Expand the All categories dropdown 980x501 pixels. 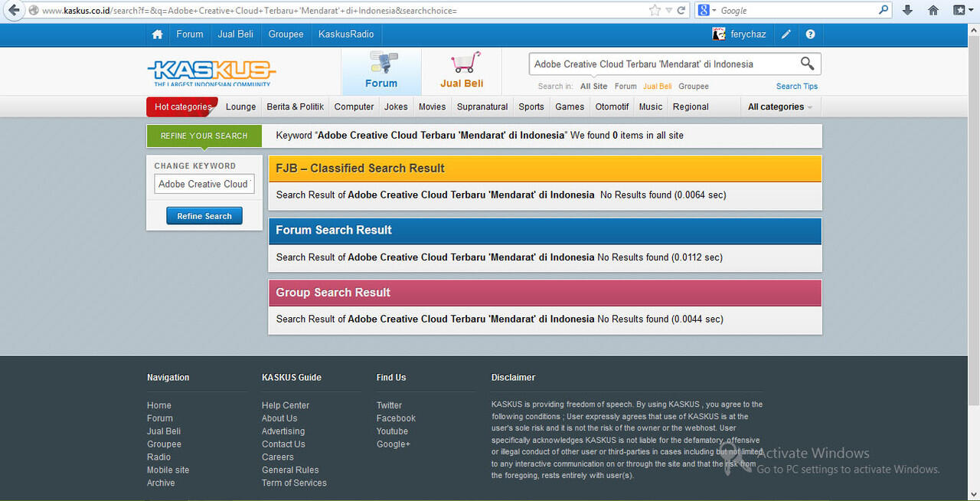click(780, 107)
